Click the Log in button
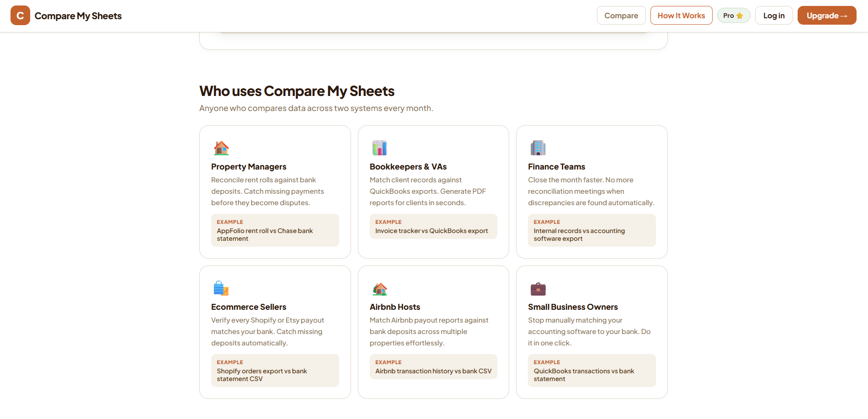Screen dimensions: 868x419 tap(774, 16)
